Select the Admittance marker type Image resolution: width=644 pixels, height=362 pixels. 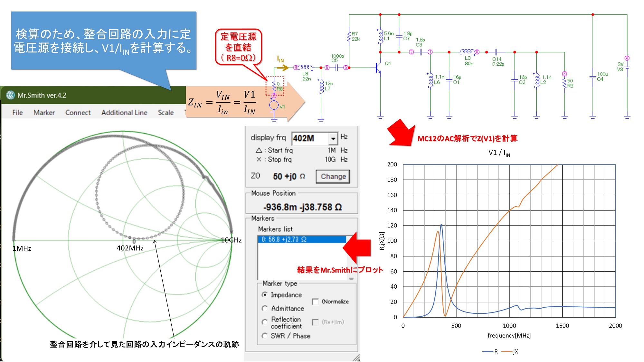[x=265, y=308]
